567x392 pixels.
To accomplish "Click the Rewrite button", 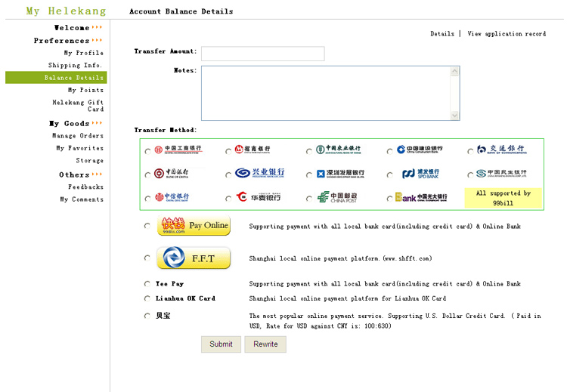I will point(265,344).
